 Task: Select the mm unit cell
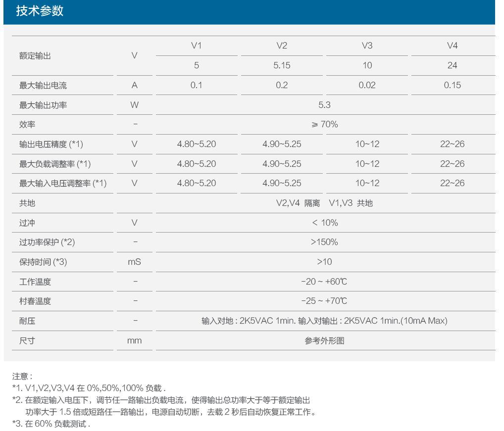pos(134,341)
